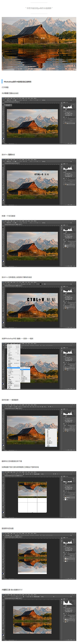Click the barn canvas in the 矩形工具 step screenshot
This screenshot has height=644, width=78.
[32, 123]
